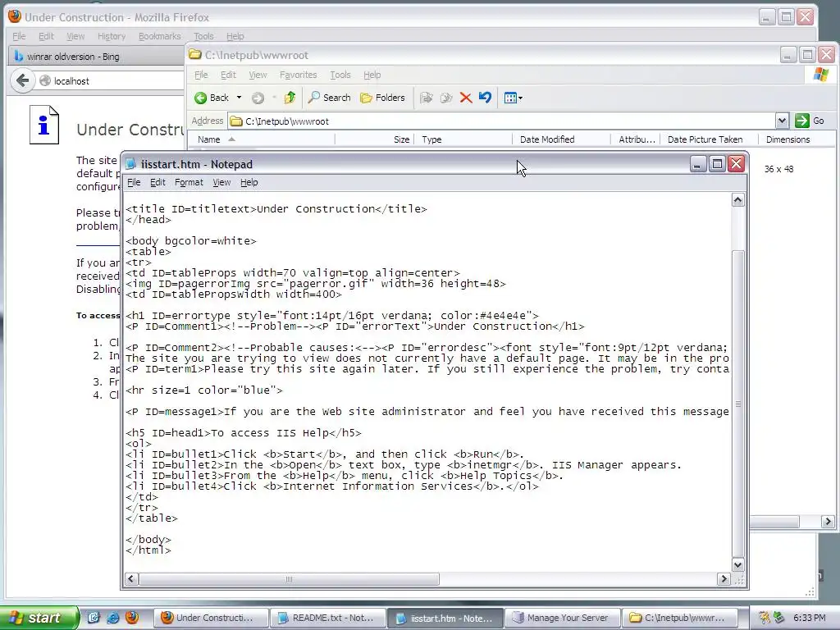Sort by Date Modified column header
This screenshot has width=840, height=630.
point(561,139)
